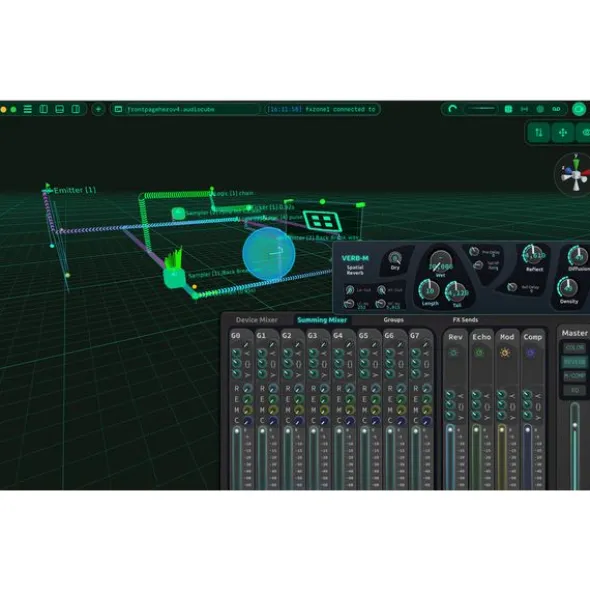Toggle the Rev FX channel power icon

tap(454, 353)
